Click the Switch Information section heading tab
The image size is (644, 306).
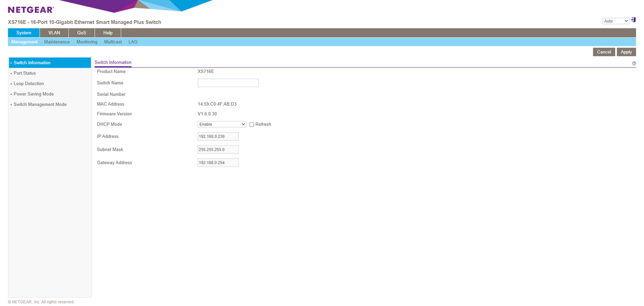(113, 63)
